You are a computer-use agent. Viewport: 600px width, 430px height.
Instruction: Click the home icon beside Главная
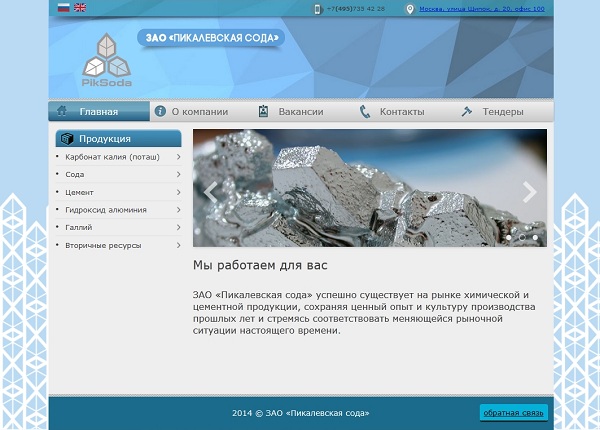point(62,111)
